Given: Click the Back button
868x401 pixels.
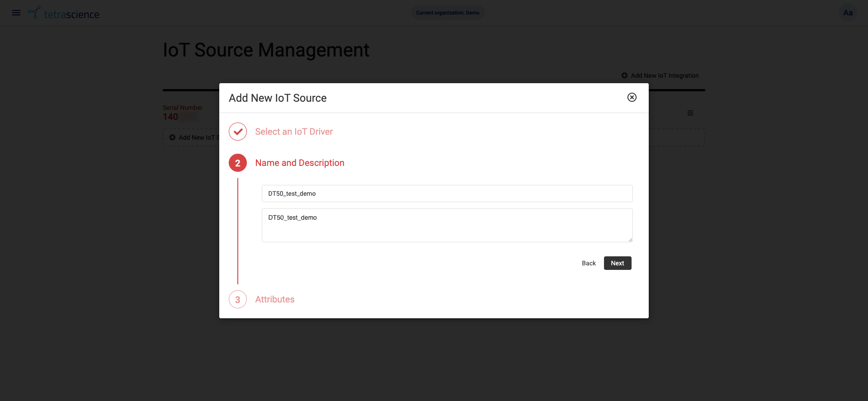Looking at the screenshot, I should (x=589, y=263).
